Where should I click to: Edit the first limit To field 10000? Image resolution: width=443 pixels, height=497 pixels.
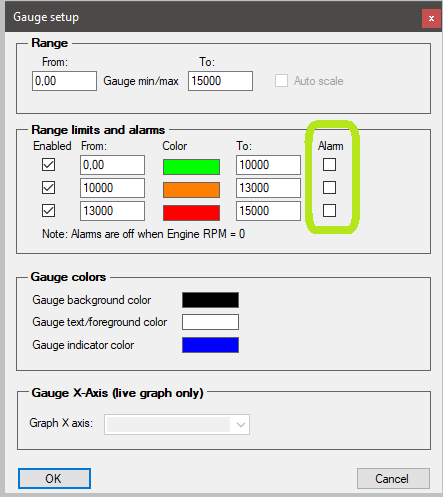pos(268,165)
